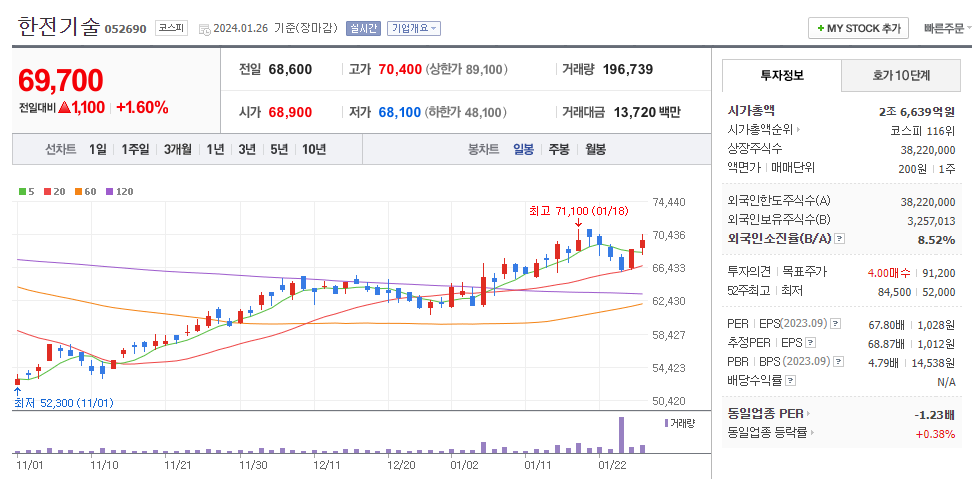The height and width of the screenshot is (479, 978).
Task: Select the 일봉 daily candle chart
Action: [523, 149]
